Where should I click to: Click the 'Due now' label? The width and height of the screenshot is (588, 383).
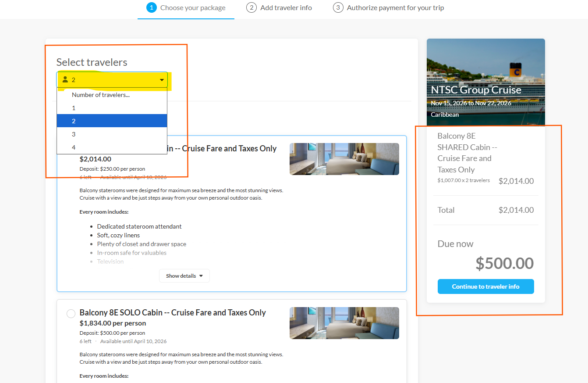(x=456, y=244)
